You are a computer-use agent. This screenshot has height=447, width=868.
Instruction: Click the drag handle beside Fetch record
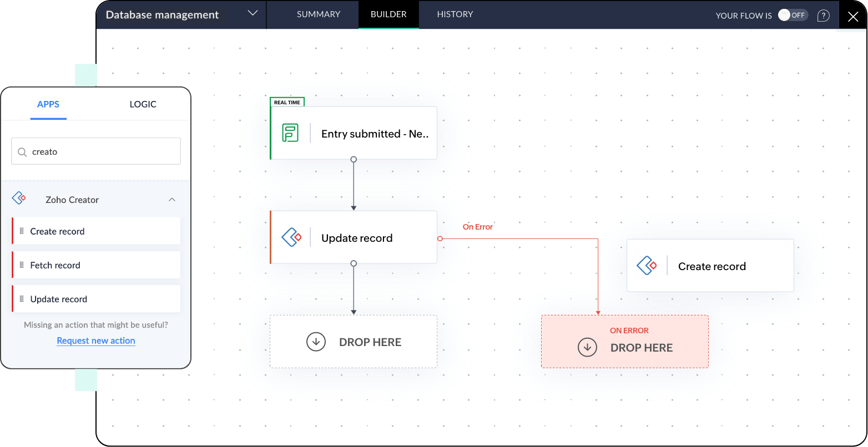pyautogui.click(x=22, y=265)
